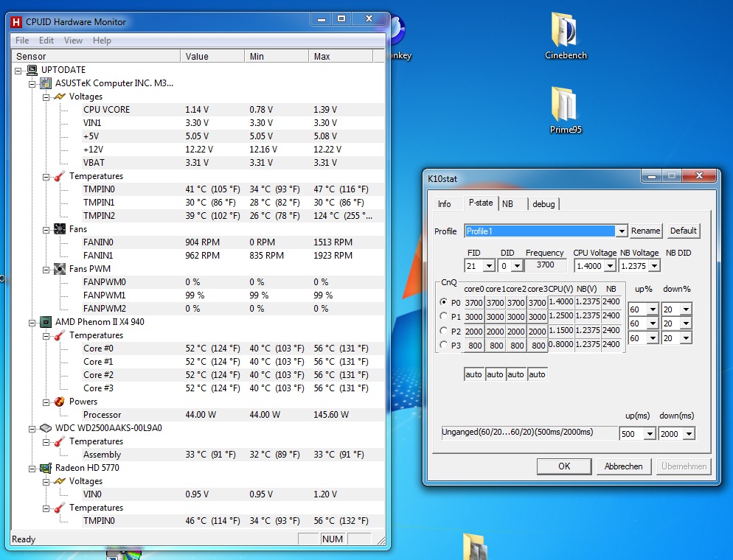
Task: Open the Help menu in Hardware Monitor
Action: 102,41
